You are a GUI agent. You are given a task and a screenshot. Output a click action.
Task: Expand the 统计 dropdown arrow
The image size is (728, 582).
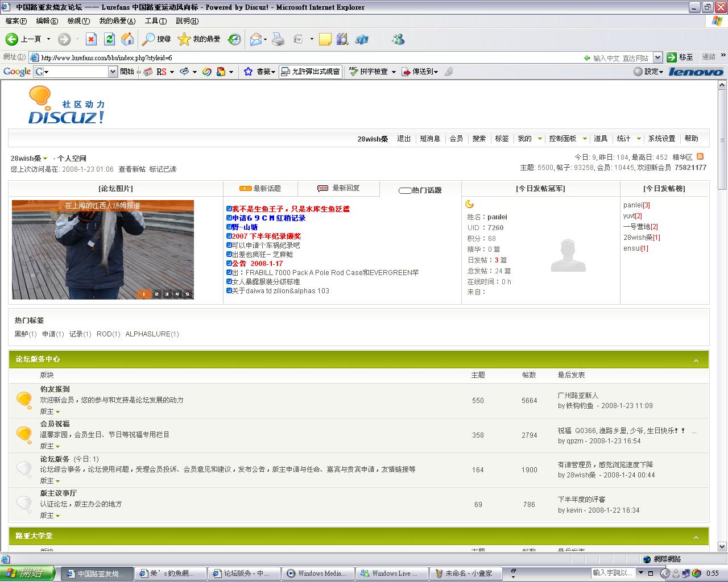639,139
